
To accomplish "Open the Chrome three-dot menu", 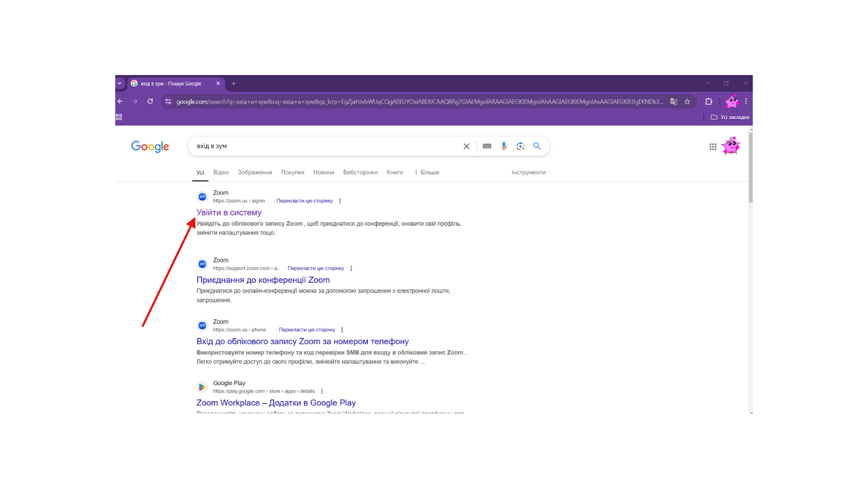I will 746,101.
